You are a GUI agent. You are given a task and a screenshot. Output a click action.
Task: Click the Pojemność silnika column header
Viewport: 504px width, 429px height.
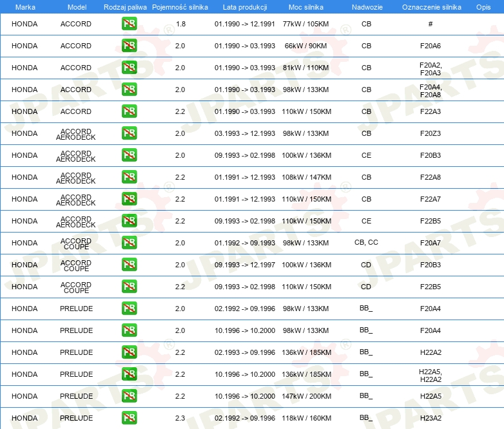(180, 7)
